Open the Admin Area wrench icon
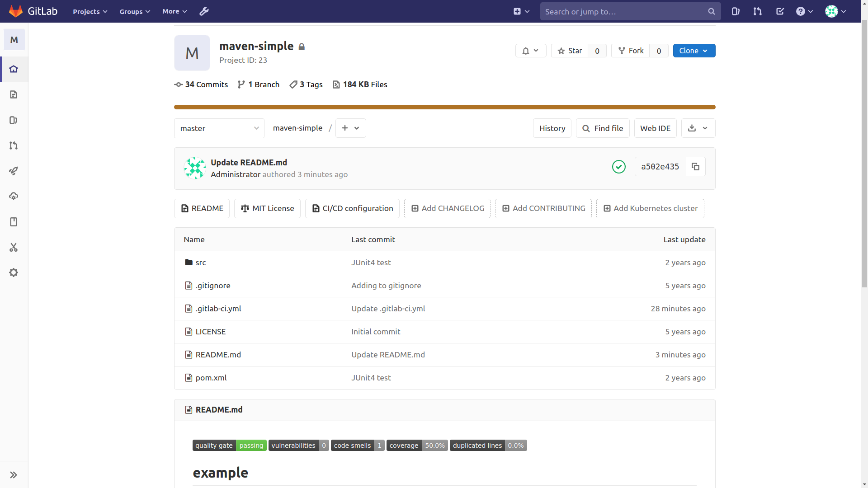Screen dimensions: 868x488 (x=204, y=11)
